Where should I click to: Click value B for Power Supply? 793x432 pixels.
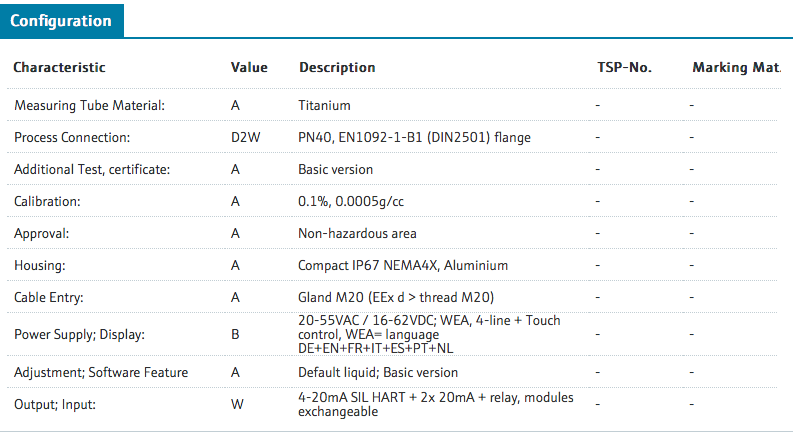tap(235, 334)
